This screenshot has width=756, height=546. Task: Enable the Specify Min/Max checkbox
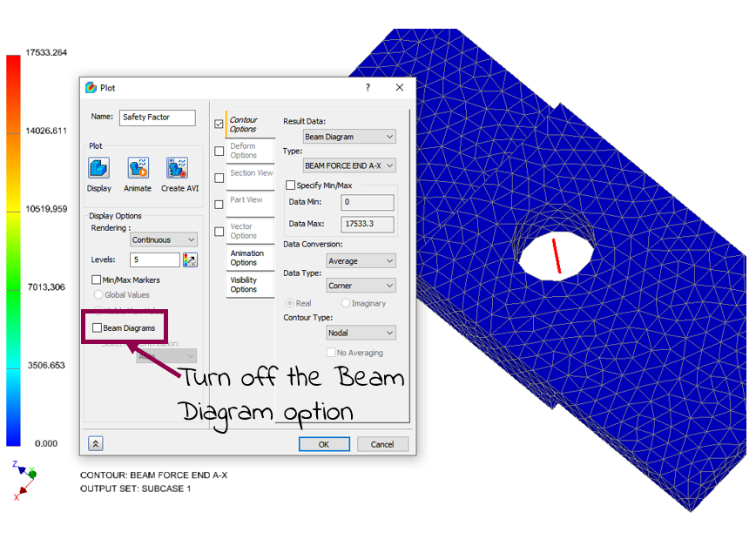click(293, 184)
